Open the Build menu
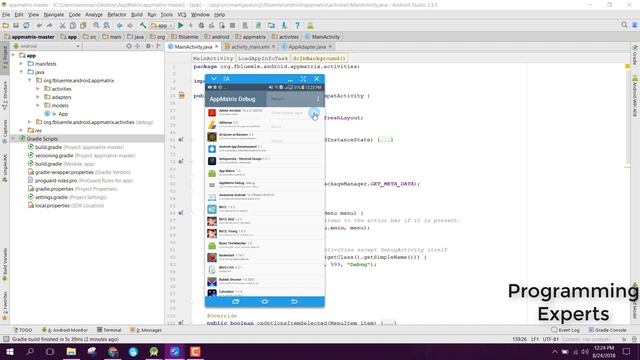 (x=137, y=15)
